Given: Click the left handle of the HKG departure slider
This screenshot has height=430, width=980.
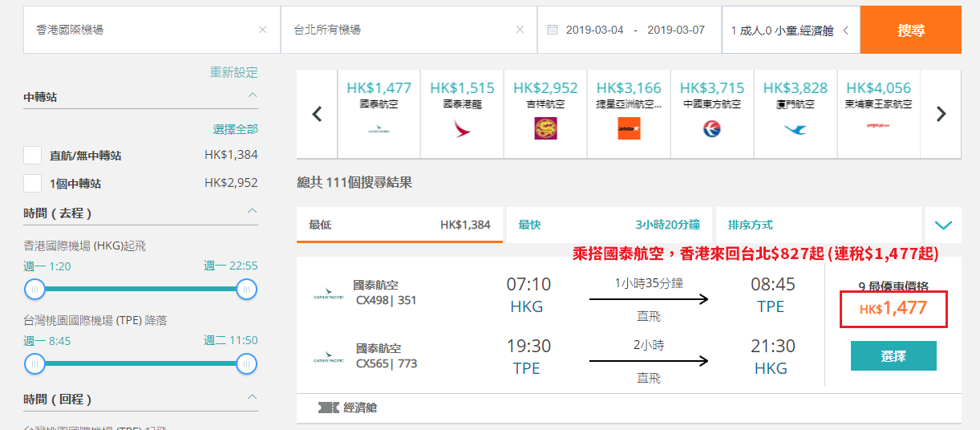Looking at the screenshot, I should point(34,289).
